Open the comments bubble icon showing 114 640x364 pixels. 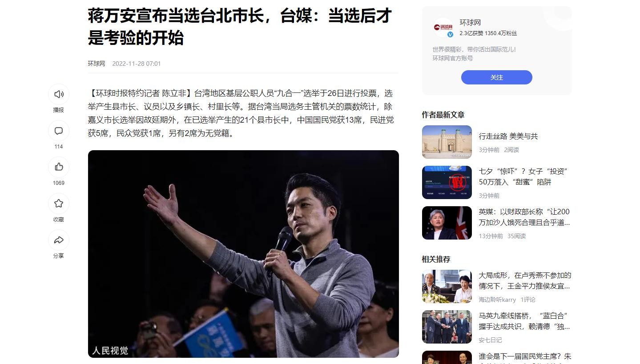click(x=59, y=131)
